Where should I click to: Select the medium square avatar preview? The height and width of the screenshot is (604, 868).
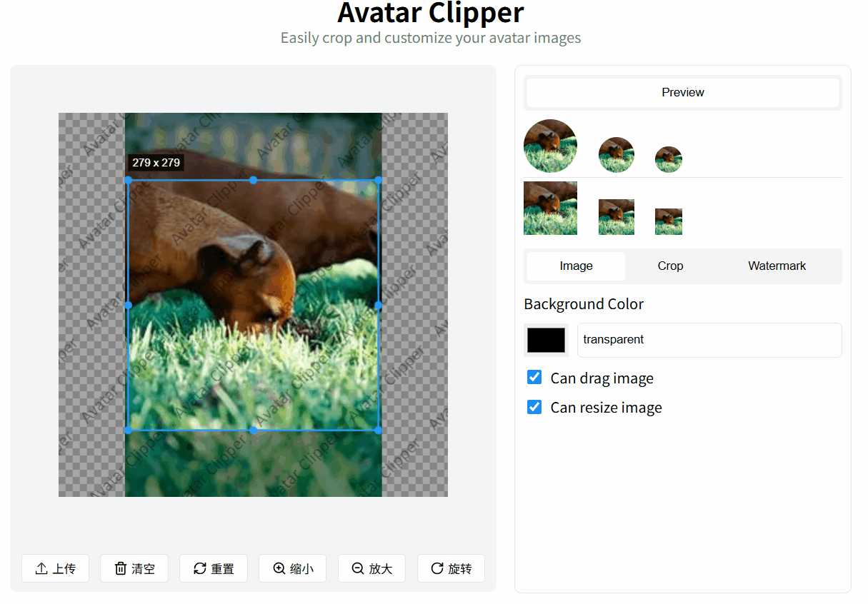(617, 217)
